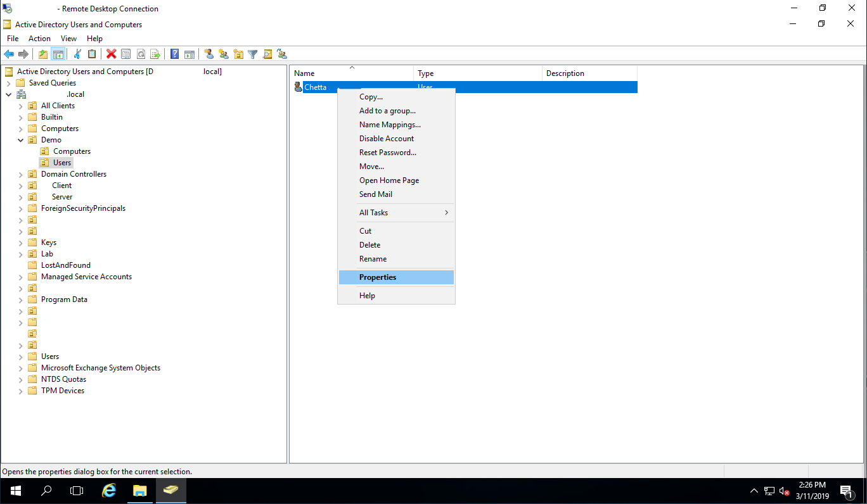This screenshot has width=867, height=504.
Task: Click the scissors Cut icon
Action: click(x=77, y=54)
